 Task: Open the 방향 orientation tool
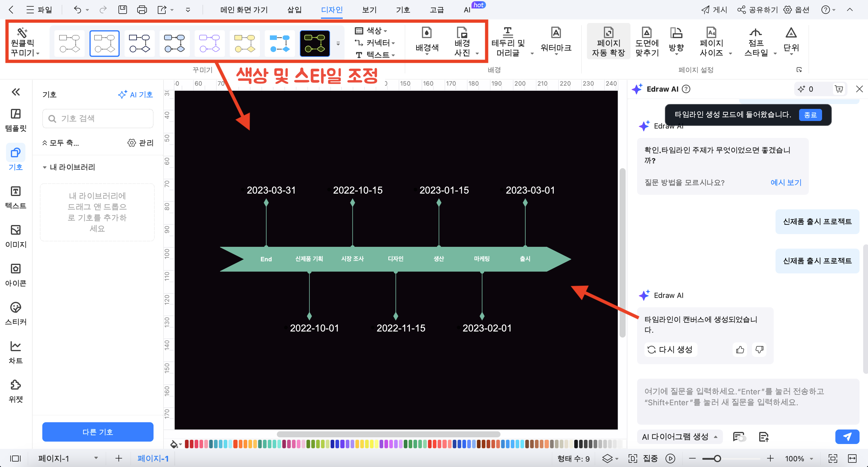tap(676, 41)
